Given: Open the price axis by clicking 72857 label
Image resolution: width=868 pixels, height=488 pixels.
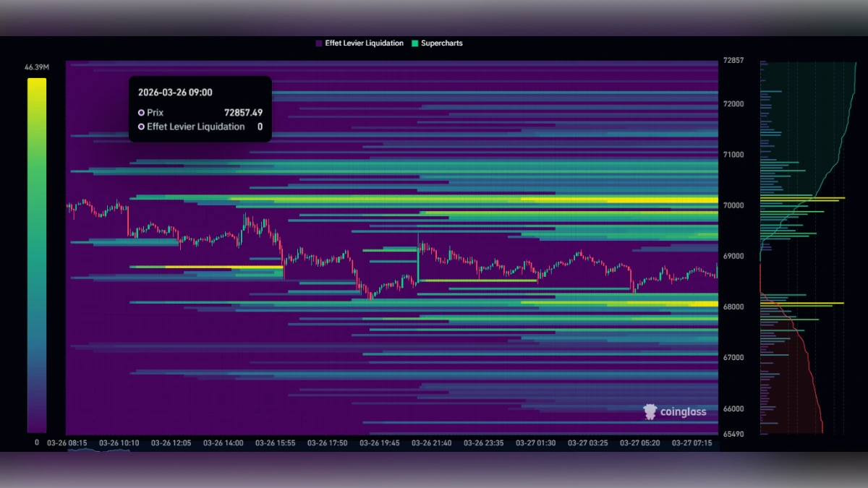Looking at the screenshot, I should click(x=733, y=61).
